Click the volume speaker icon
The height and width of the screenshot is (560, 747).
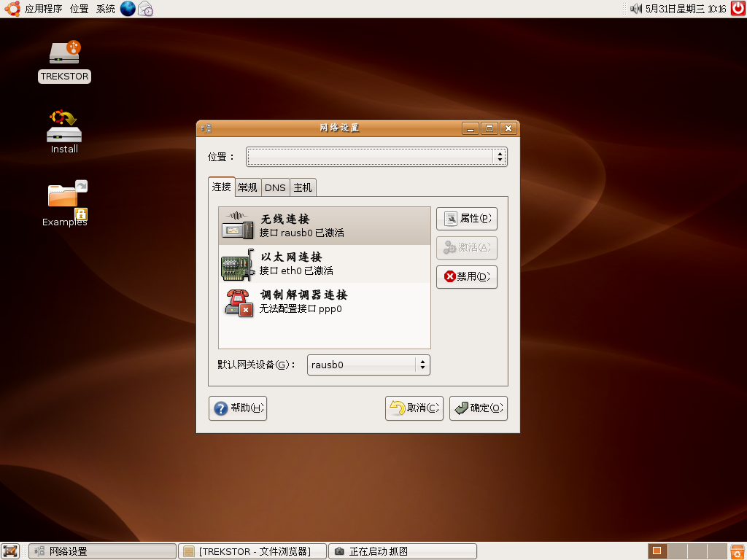coord(636,9)
